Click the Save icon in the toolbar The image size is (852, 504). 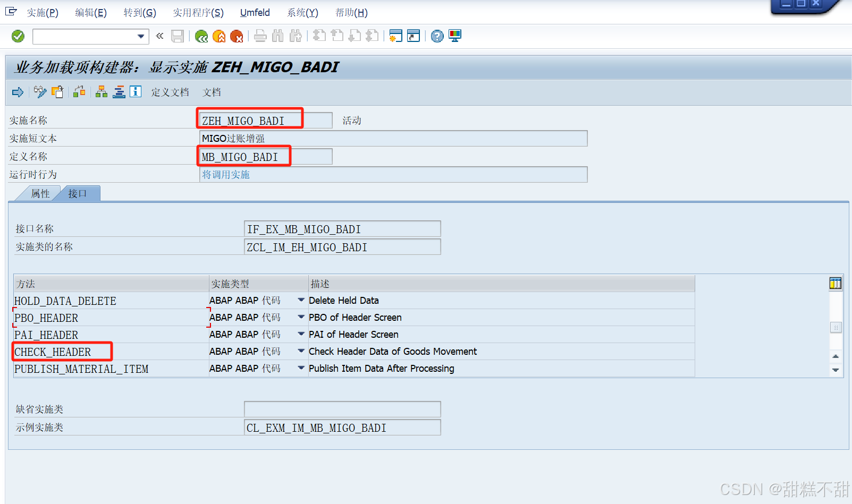click(x=178, y=36)
